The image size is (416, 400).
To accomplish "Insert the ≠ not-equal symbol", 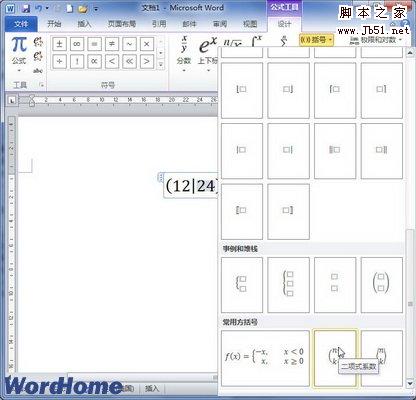I will click(x=112, y=44).
